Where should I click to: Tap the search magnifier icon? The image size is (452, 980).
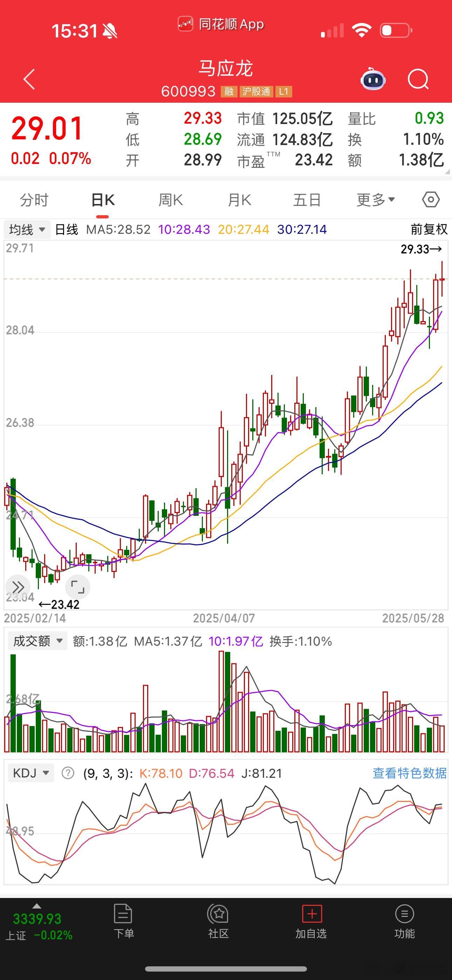418,79
